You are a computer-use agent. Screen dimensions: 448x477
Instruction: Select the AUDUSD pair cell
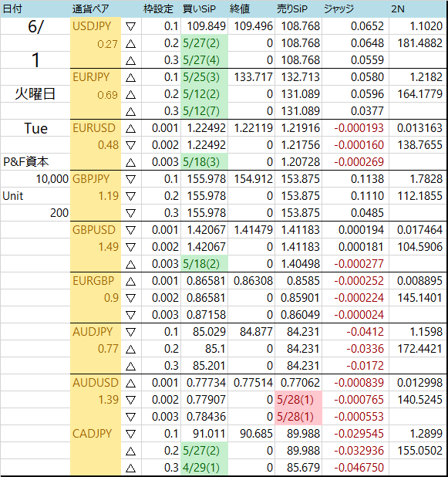pyautogui.click(x=96, y=383)
